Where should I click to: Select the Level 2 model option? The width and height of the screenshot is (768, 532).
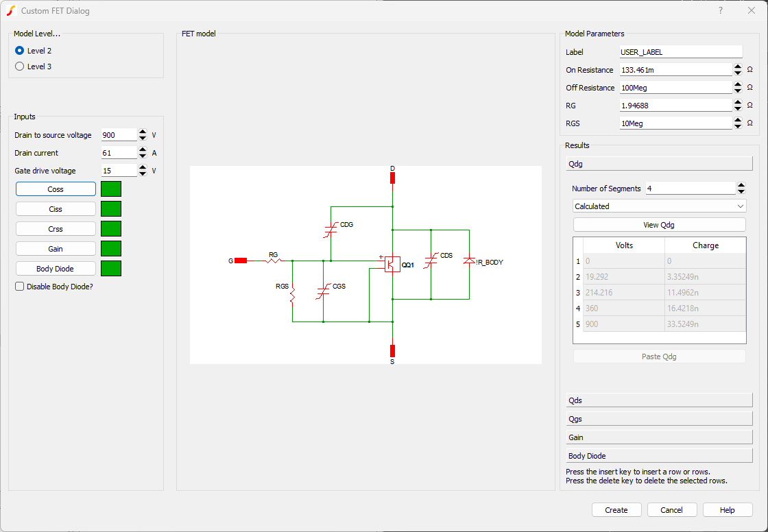point(19,51)
